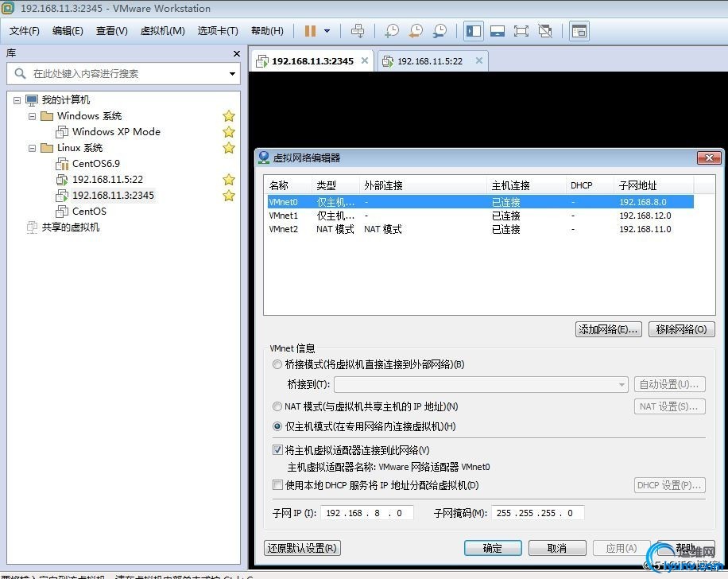Click the 还原默认设置(R) button
The image size is (728, 579).
302,548
